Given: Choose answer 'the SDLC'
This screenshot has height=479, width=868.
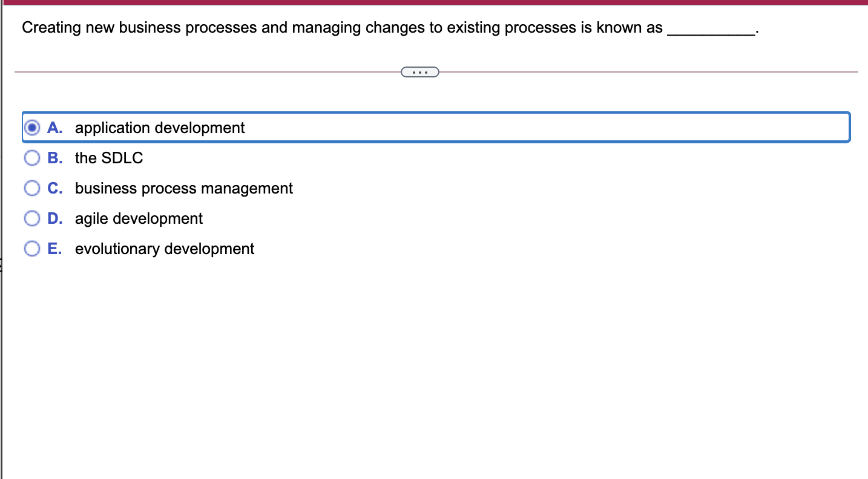Looking at the screenshot, I should 108,158.
